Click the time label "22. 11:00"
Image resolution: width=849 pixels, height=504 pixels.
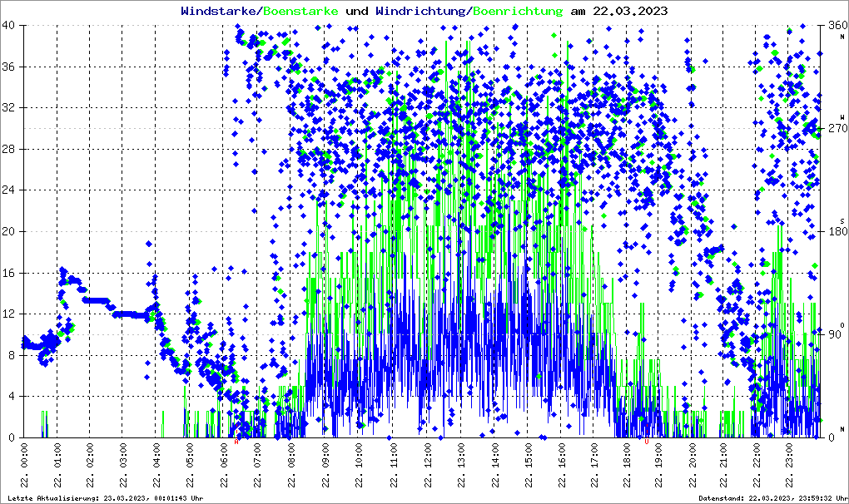click(393, 466)
